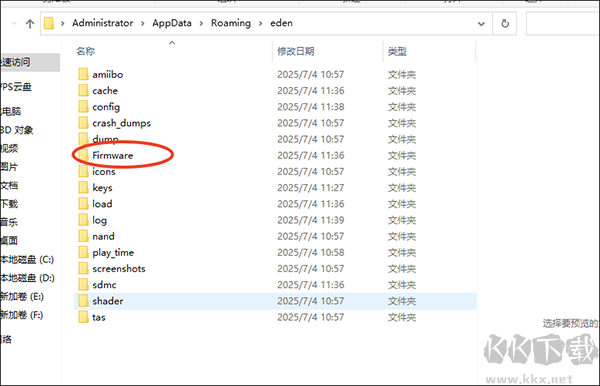Open 音乐 in navigation pane
This screenshot has height=386, width=600.
point(9,222)
